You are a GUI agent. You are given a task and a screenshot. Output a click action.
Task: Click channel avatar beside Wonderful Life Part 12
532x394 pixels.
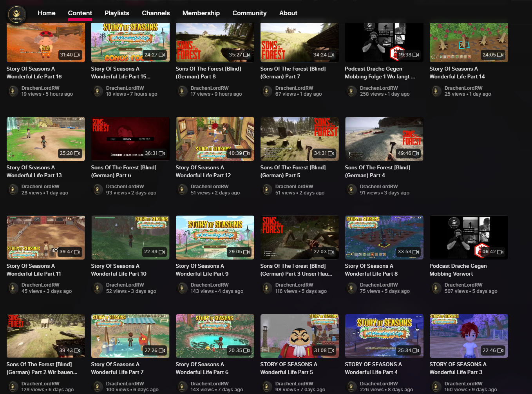[183, 190]
